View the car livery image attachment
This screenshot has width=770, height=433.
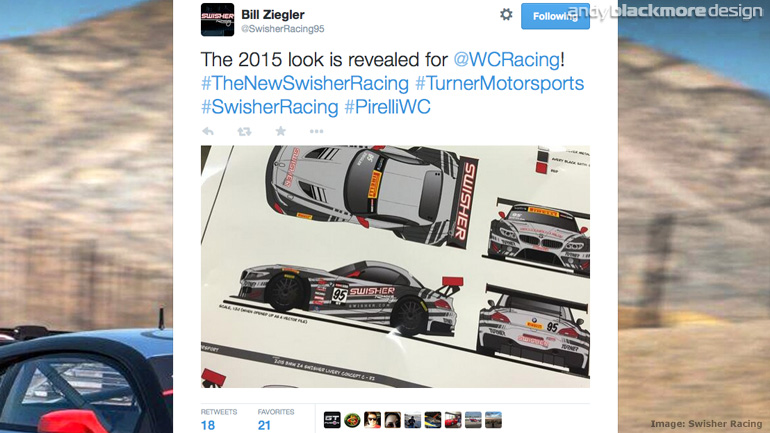[x=395, y=267]
